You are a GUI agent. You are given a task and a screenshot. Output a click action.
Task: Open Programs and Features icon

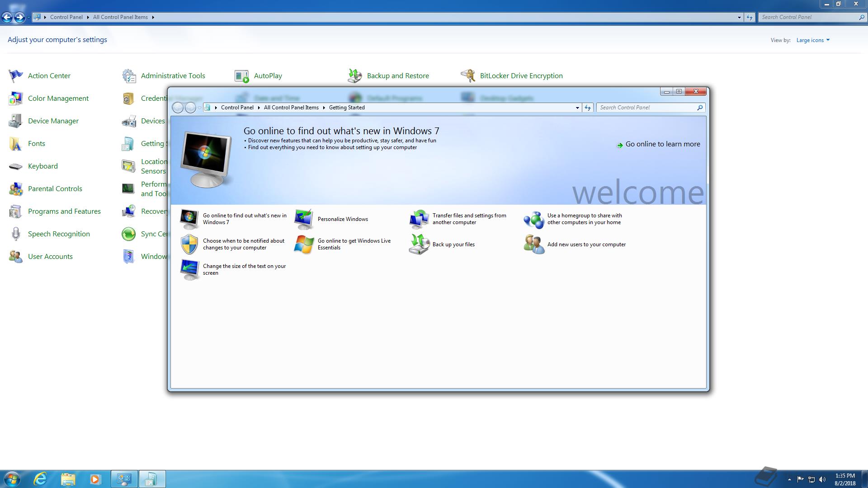[16, 211]
